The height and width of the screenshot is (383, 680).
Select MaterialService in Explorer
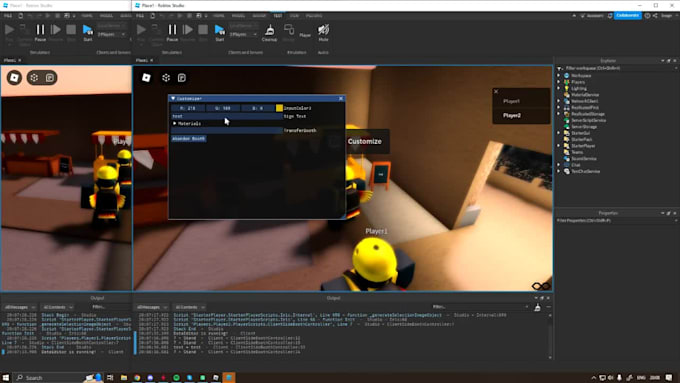585,95
